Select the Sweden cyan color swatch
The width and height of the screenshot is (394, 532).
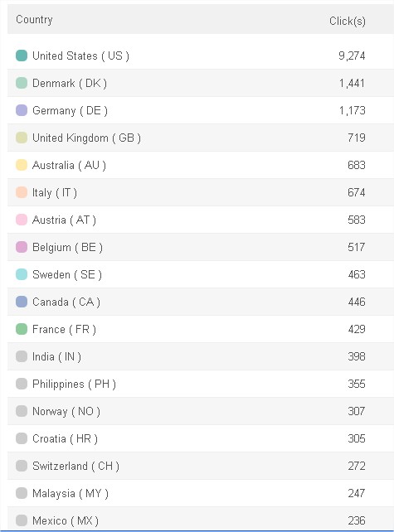click(22, 274)
